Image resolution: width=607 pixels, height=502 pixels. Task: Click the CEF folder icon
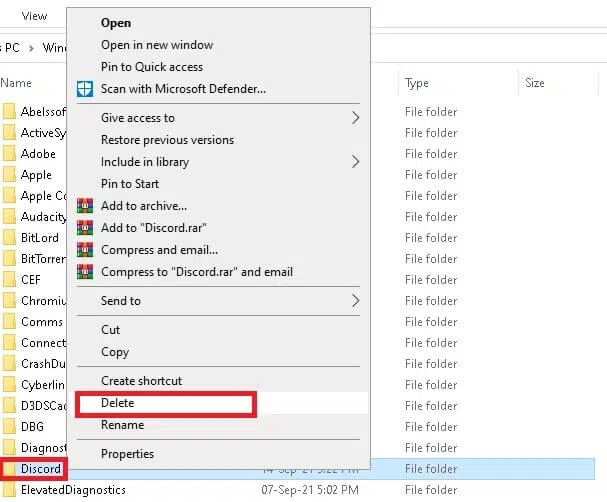click(x=9, y=279)
